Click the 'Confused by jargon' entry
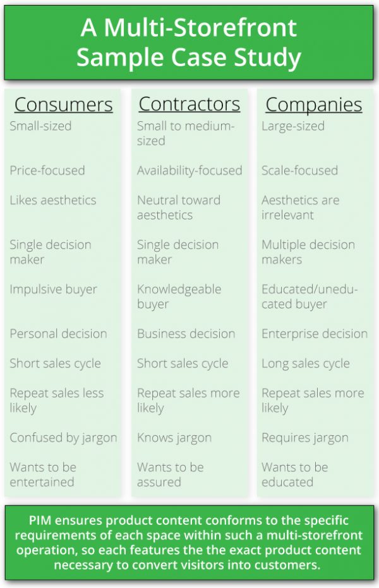 pyautogui.click(x=63, y=438)
